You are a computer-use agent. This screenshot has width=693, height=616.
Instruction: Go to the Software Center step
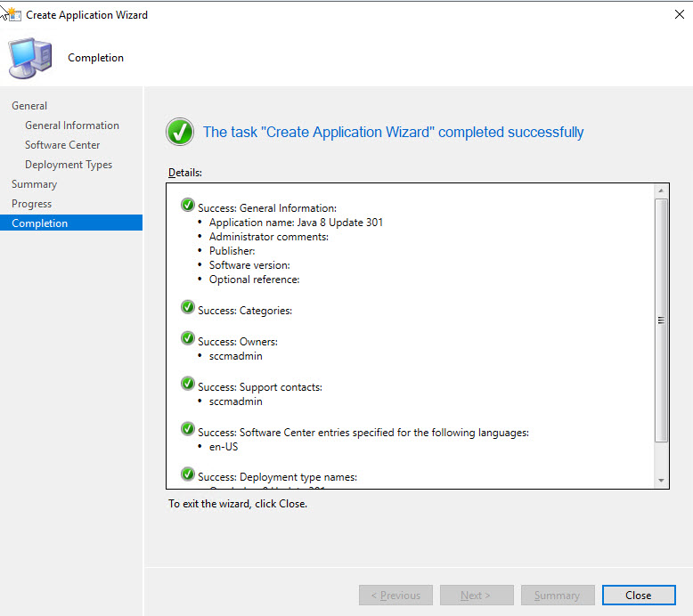point(62,145)
